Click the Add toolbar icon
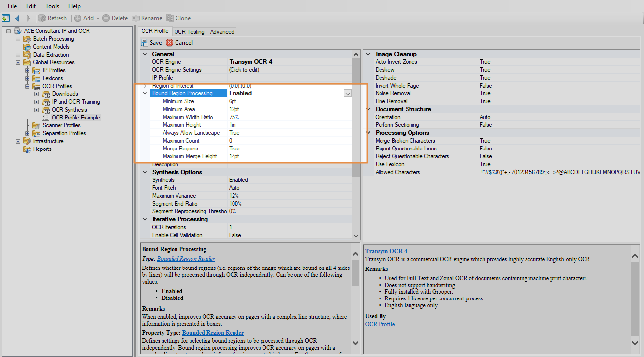 click(78, 18)
